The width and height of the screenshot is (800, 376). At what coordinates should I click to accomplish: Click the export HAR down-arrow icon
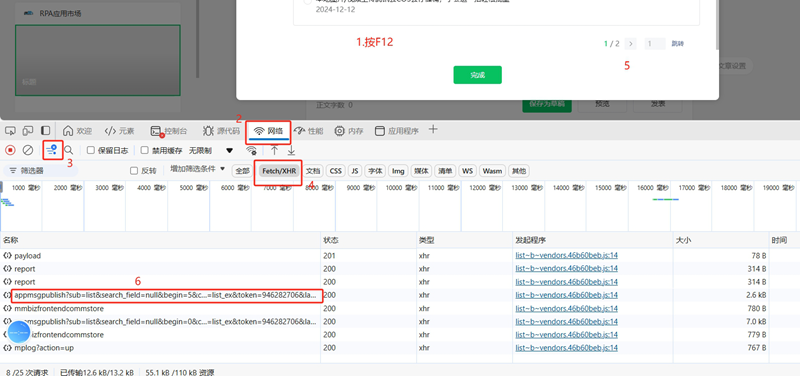291,150
